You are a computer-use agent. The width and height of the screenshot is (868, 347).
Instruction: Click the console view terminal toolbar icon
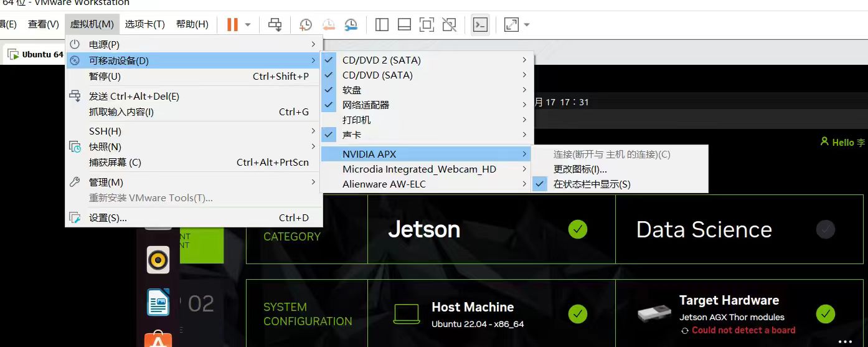click(480, 25)
